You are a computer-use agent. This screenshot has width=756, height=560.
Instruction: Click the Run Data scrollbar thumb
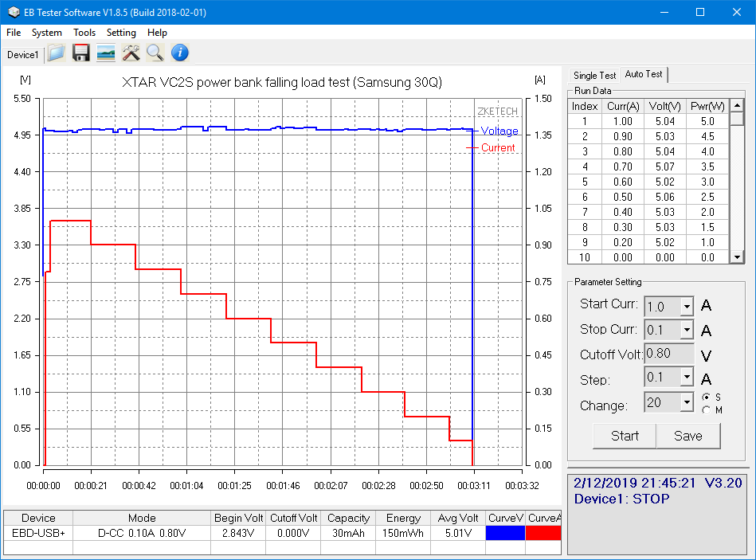point(737,119)
